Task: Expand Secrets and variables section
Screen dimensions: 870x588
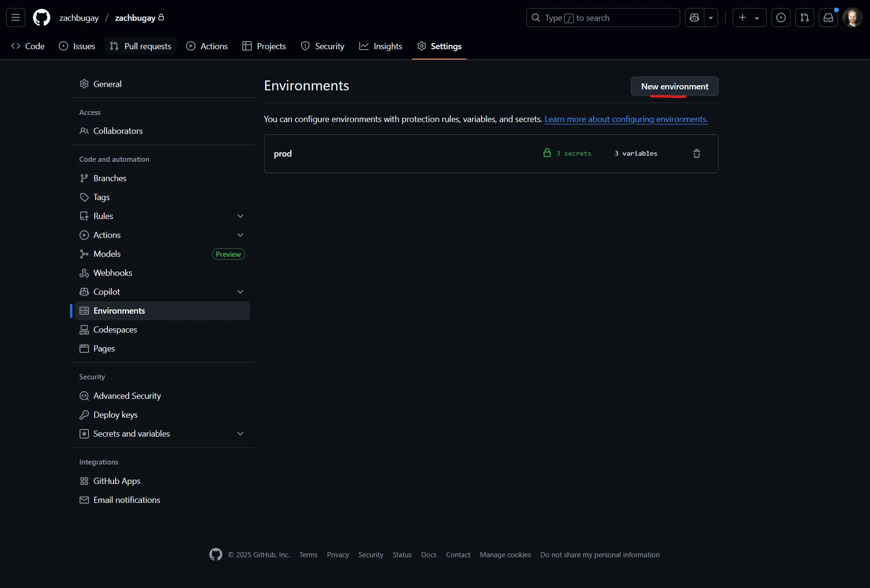Action: [x=240, y=433]
